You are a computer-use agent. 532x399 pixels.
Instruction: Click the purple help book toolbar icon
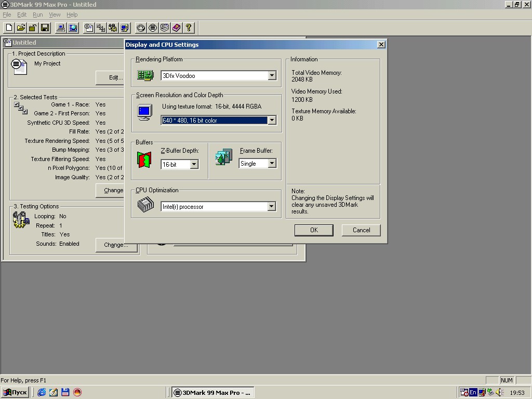(177, 28)
